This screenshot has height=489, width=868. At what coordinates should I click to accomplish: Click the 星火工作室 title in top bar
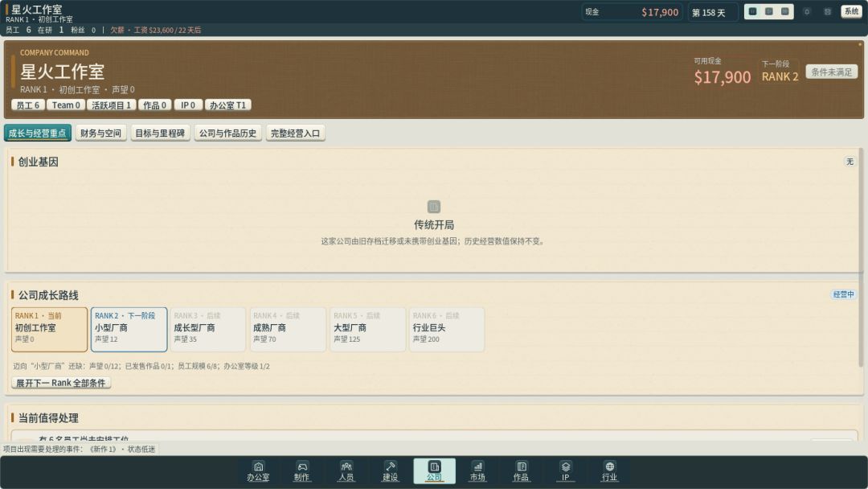(x=36, y=9)
